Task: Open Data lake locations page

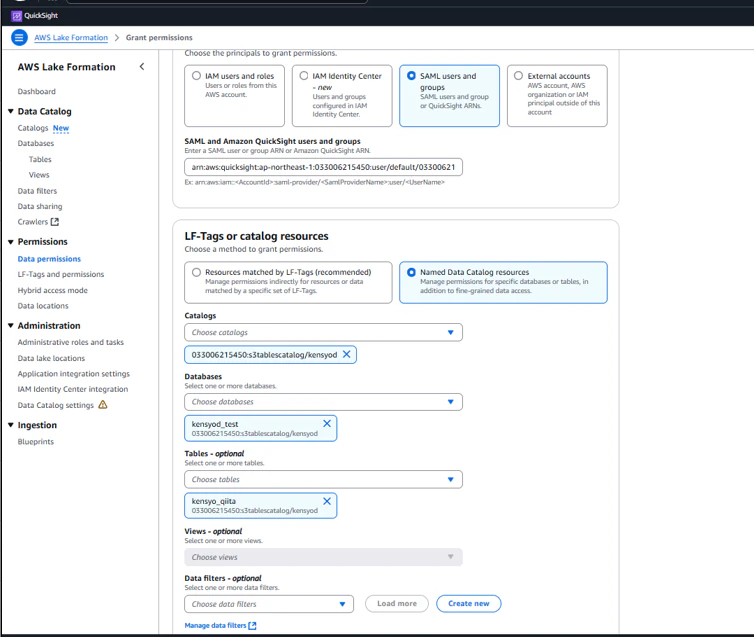Action: [51, 358]
